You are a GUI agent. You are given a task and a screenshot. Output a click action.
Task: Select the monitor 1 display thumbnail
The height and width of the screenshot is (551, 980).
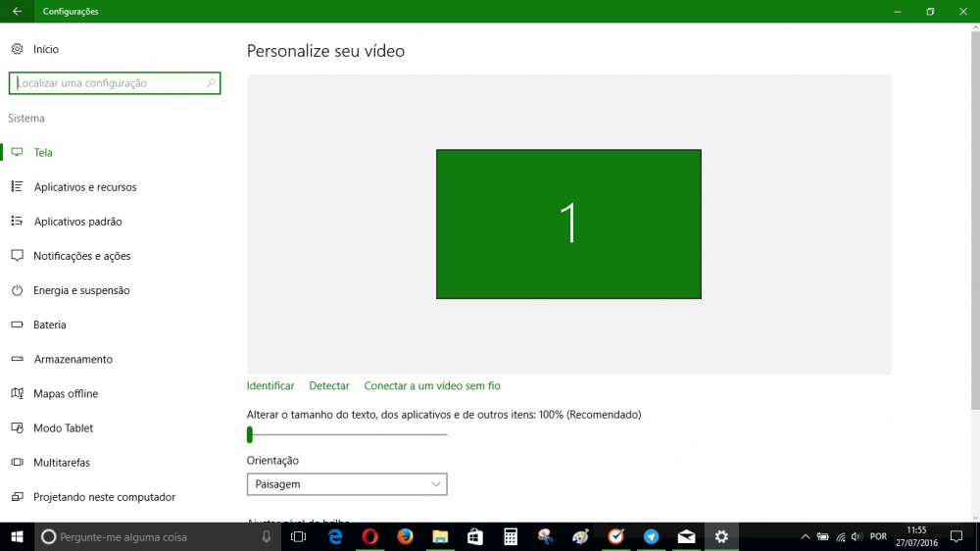568,224
